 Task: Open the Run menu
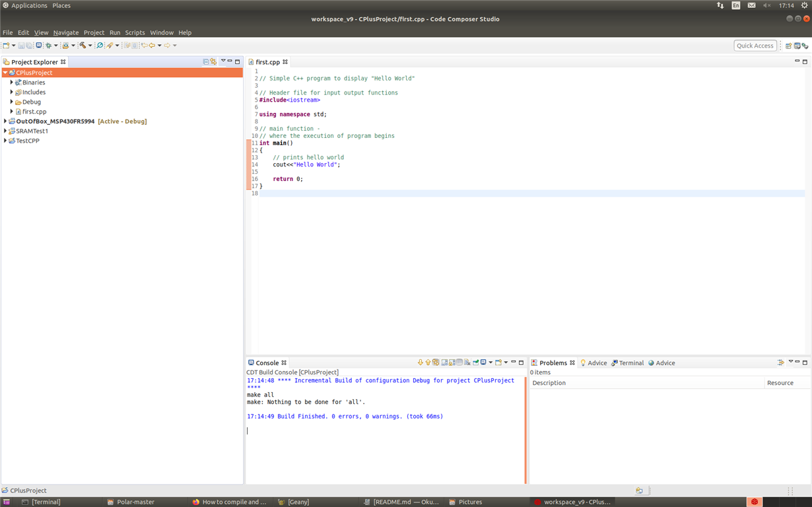[115, 32]
